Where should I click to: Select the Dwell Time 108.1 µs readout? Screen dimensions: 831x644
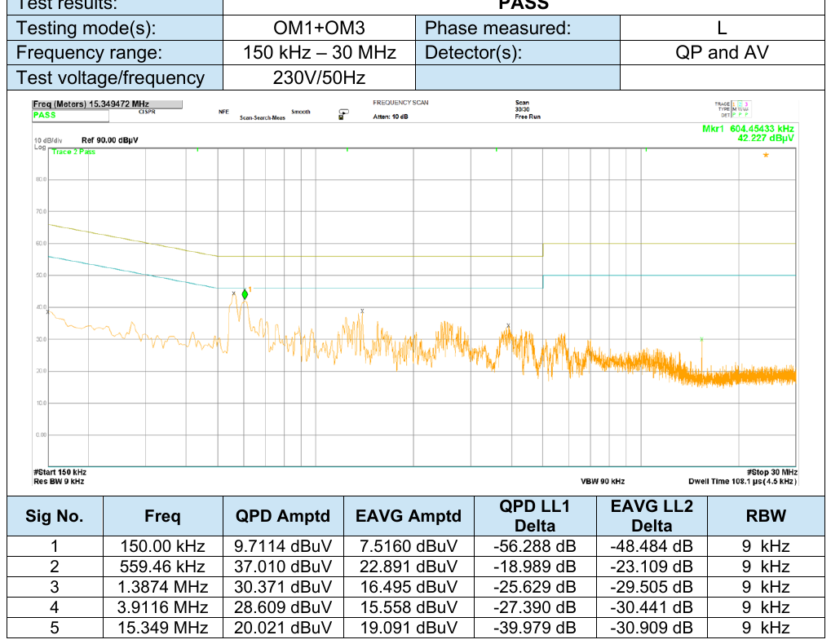742,482
